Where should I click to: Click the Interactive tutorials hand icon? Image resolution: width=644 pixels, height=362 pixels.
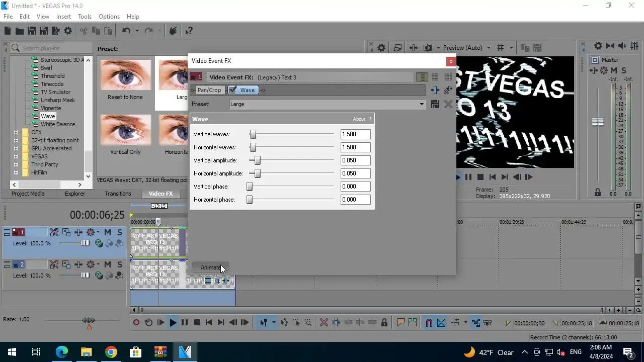coord(173,31)
